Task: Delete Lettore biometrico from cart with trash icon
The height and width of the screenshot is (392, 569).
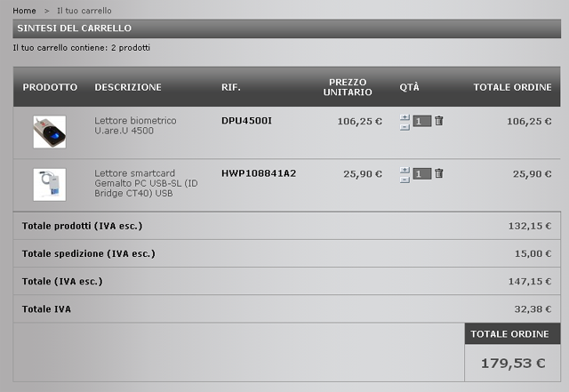Action: (x=438, y=121)
